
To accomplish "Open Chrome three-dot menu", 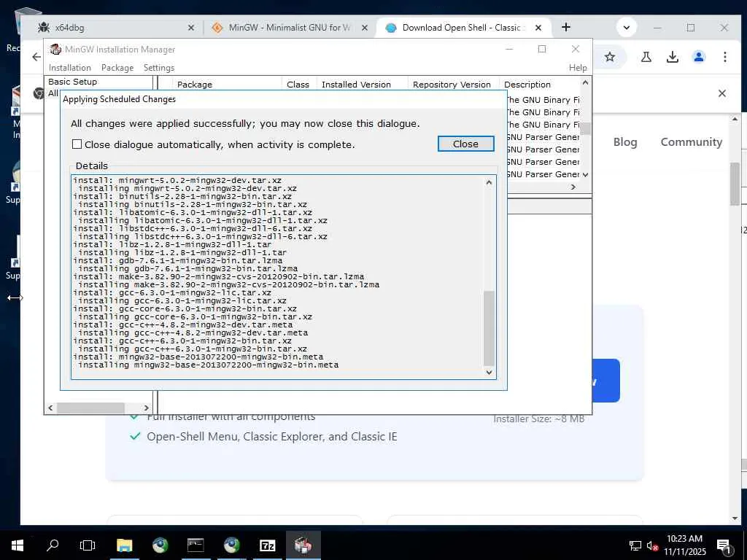I will pyautogui.click(x=724, y=57).
